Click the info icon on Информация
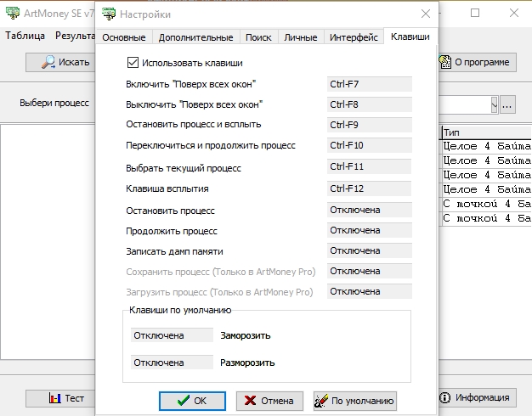The height and width of the screenshot is (416, 532). click(444, 397)
